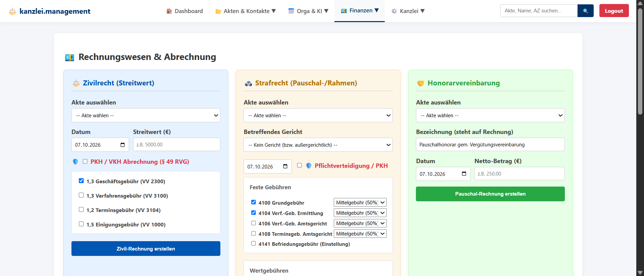
Task: Open the Dashboard menu item
Action: click(184, 11)
